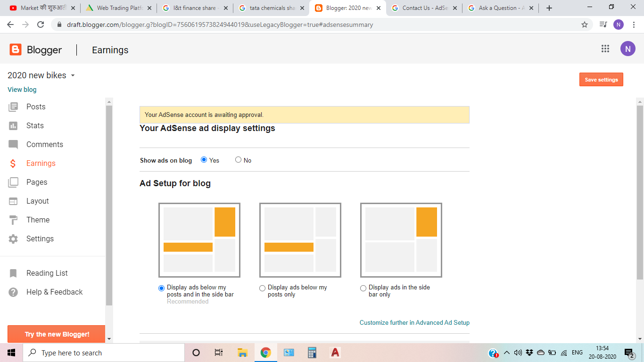The image size is (644, 362).
Task: Open the View blog link
Action: 22,90
